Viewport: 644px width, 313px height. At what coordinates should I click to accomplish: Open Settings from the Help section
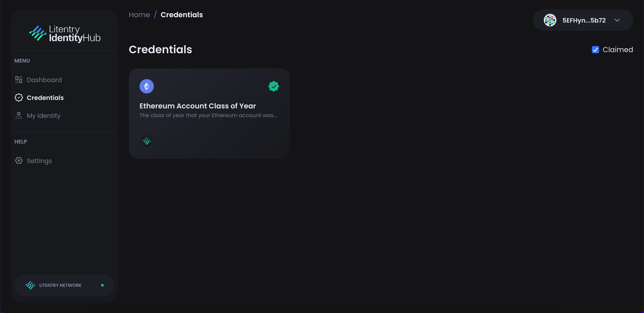pyautogui.click(x=39, y=161)
